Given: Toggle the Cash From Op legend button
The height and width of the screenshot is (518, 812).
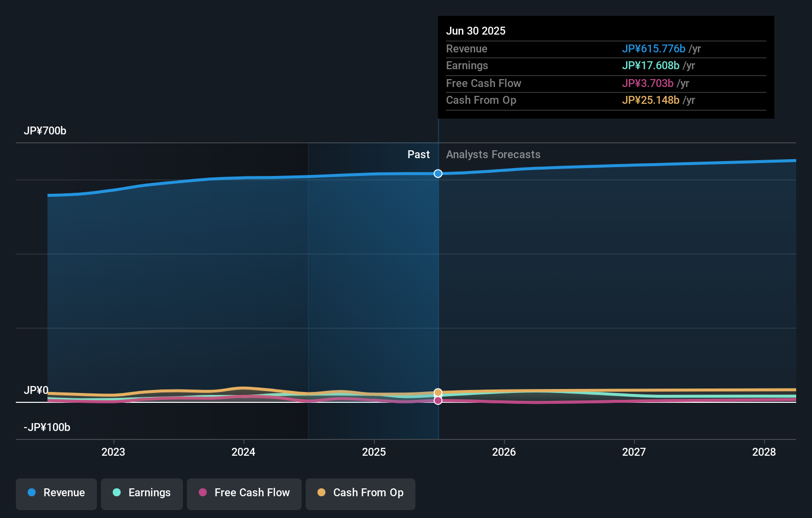Looking at the screenshot, I should point(361,494).
